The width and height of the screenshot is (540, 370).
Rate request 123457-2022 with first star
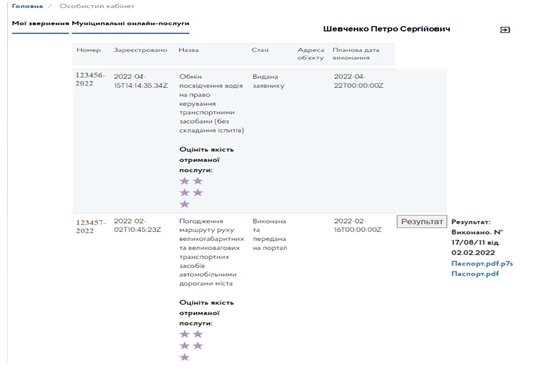185,334
